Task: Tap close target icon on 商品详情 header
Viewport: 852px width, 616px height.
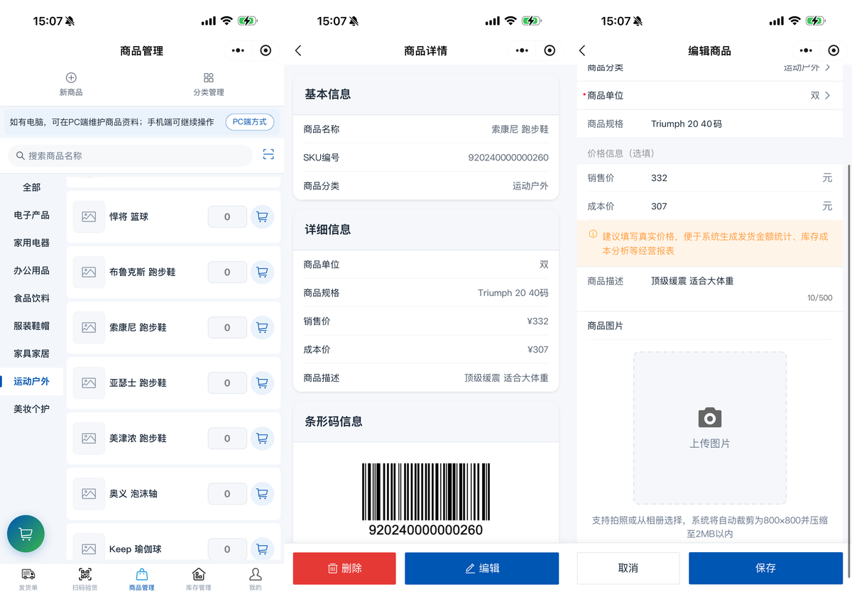Action: [x=550, y=50]
